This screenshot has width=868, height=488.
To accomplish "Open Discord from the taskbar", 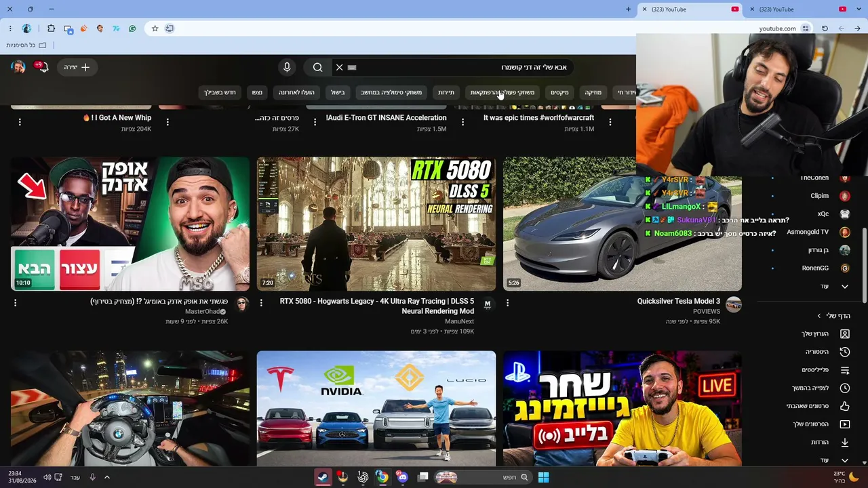I will point(403,477).
